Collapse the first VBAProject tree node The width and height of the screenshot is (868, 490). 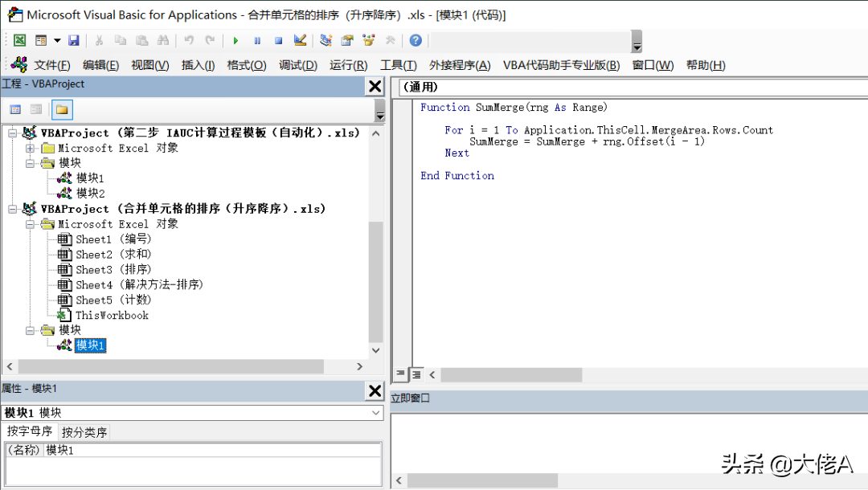[12, 133]
